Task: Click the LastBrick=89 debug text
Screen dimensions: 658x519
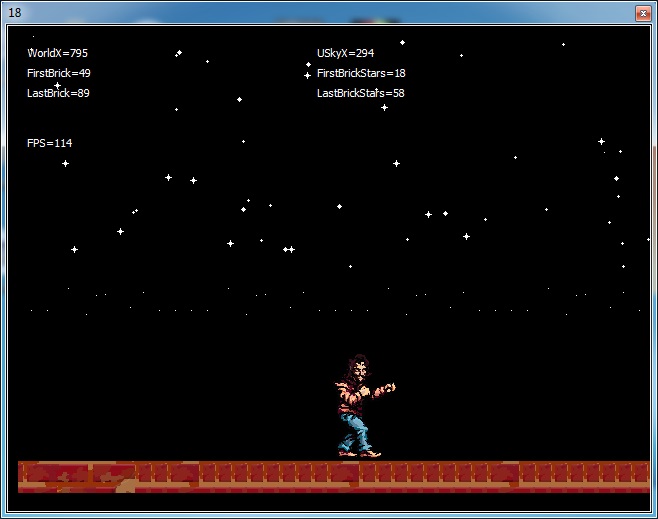Action: tap(58, 93)
